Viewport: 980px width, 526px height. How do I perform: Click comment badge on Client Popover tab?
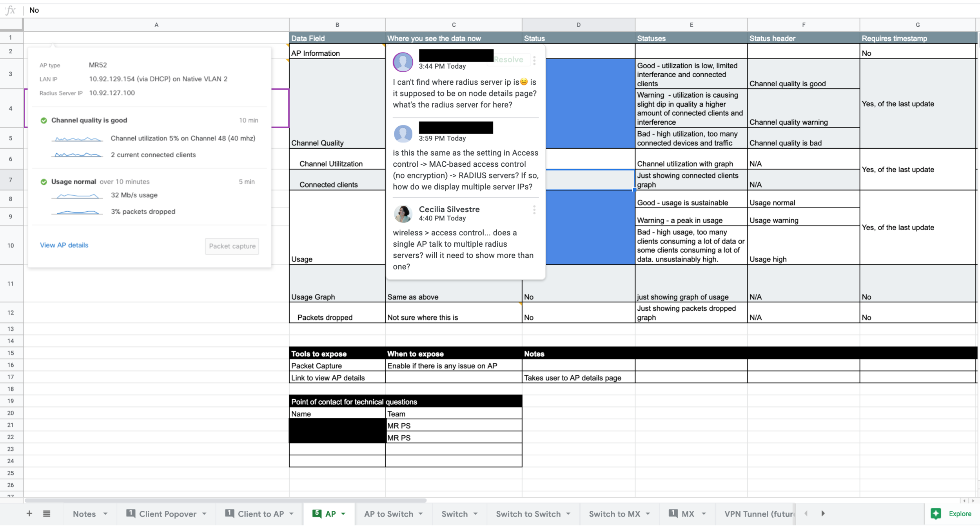pos(131,513)
